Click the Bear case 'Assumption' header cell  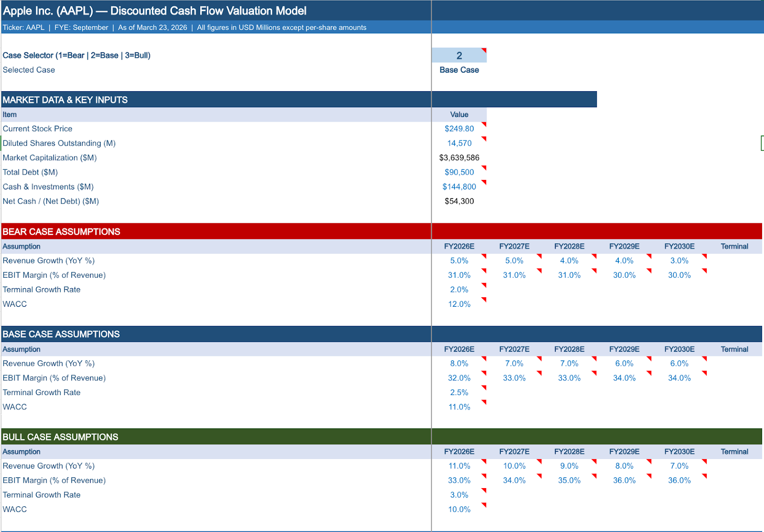pos(216,246)
